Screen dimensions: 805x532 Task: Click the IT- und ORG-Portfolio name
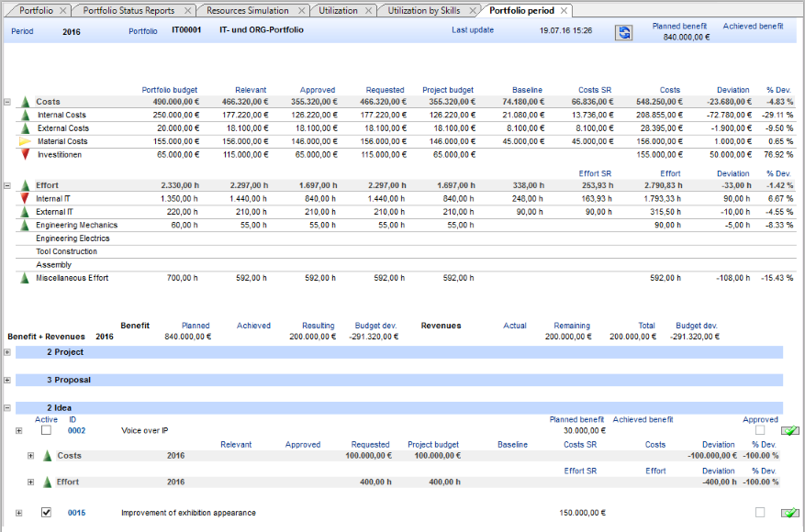pos(262,29)
